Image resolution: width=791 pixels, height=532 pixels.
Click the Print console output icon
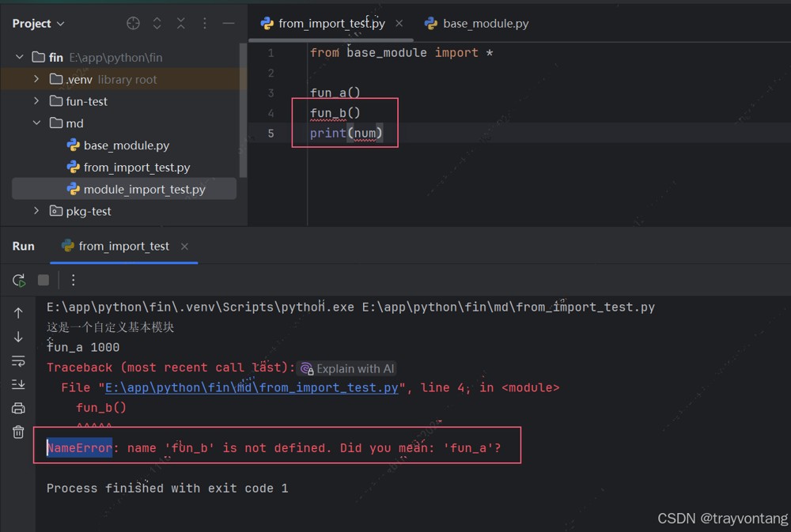[x=18, y=408]
